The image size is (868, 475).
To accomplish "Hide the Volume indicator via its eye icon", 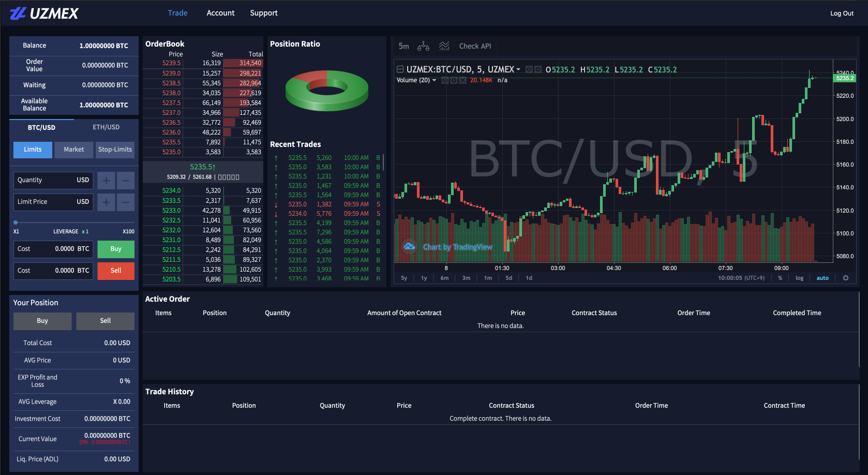I will (x=445, y=81).
